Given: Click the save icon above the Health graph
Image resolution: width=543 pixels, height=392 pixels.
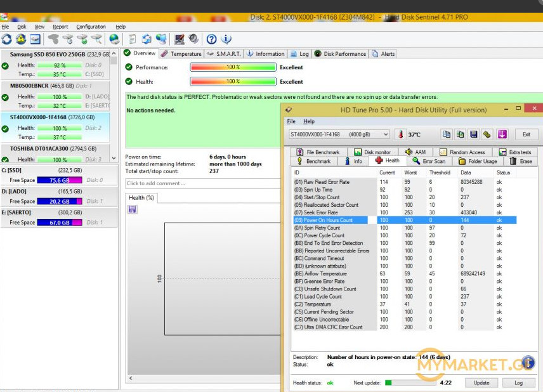Looking at the screenshot, I should [132, 209].
